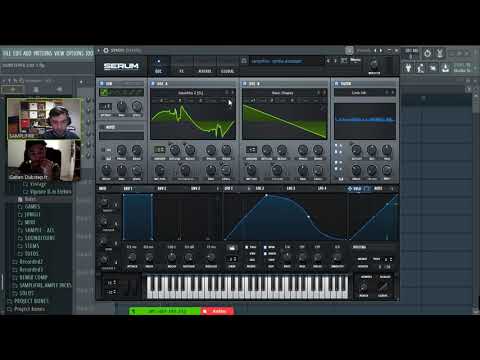Image resolution: width=480 pixels, height=360 pixels.
Task: Click the SUB oscillator octave box
Action: tap(105, 107)
